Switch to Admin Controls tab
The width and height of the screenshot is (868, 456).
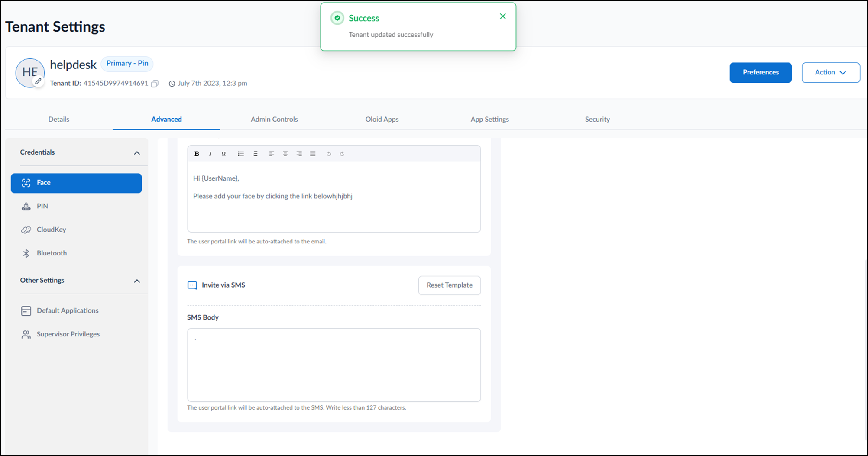274,119
